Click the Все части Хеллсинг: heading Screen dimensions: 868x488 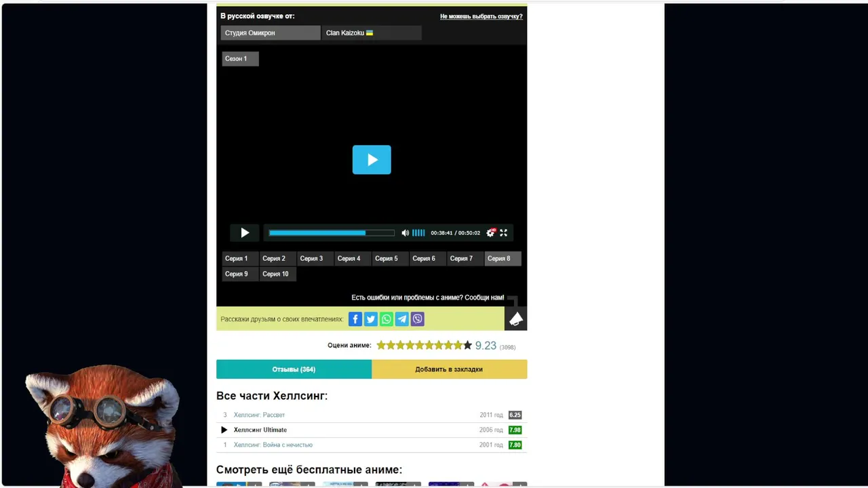[x=272, y=396]
